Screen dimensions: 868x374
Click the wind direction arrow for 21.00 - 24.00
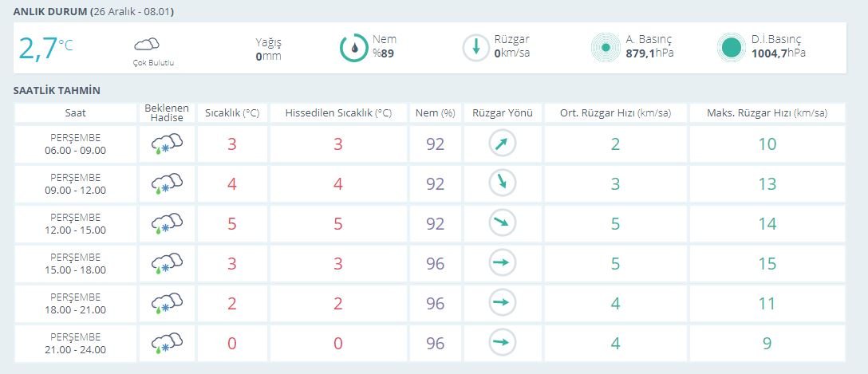coord(503,343)
